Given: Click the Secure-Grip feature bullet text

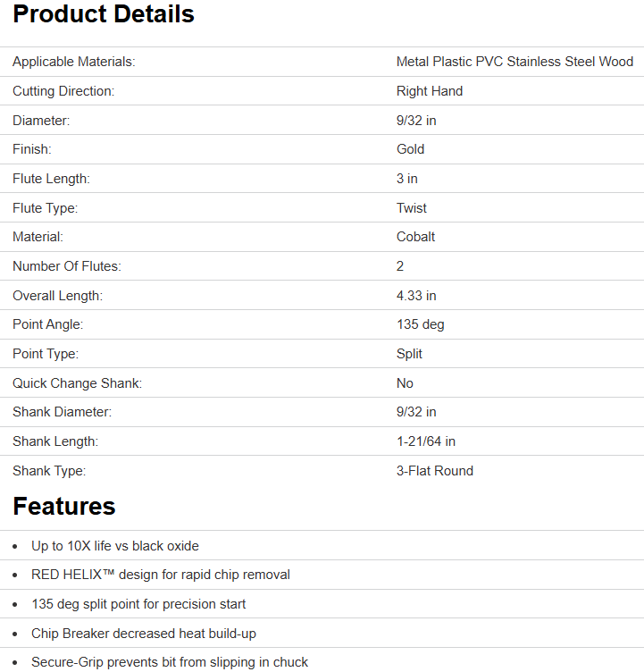Looking at the screenshot, I should [x=170, y=662].
